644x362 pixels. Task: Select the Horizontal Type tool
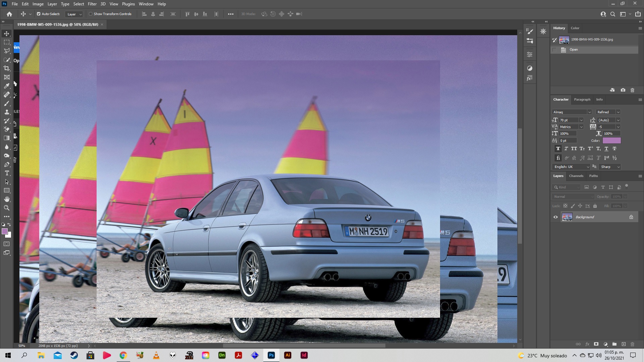click(x=7, y=173)
